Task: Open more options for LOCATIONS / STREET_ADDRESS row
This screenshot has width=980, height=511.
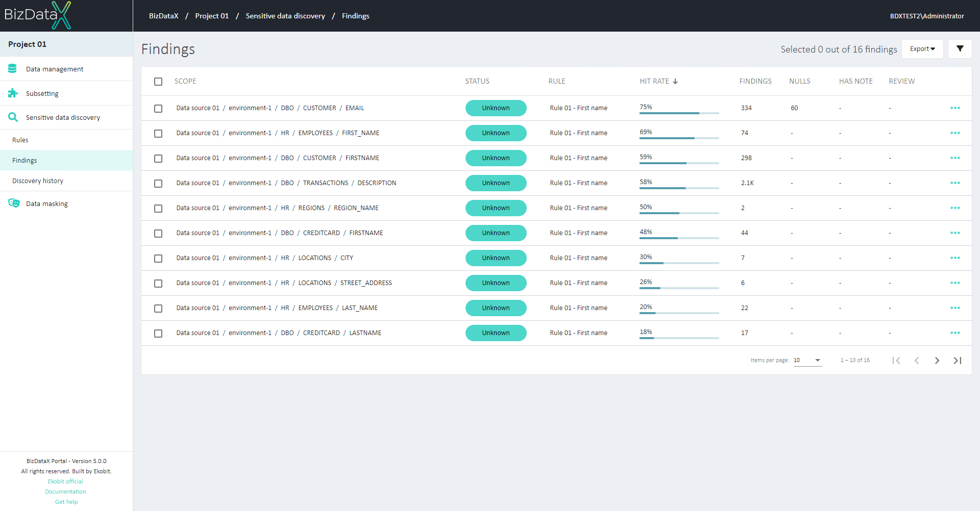Action: [x=955, y=283]
